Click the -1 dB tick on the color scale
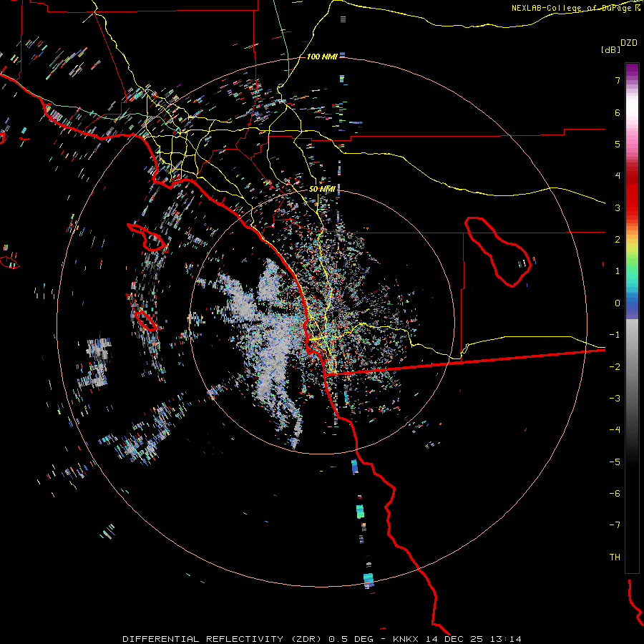 pyautogui.click(x=615, y=335)
